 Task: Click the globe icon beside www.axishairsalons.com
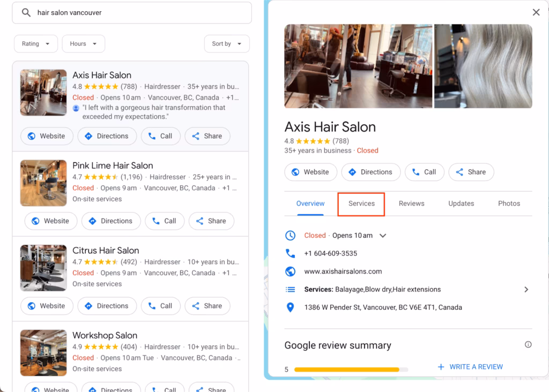tap(290, 272)
